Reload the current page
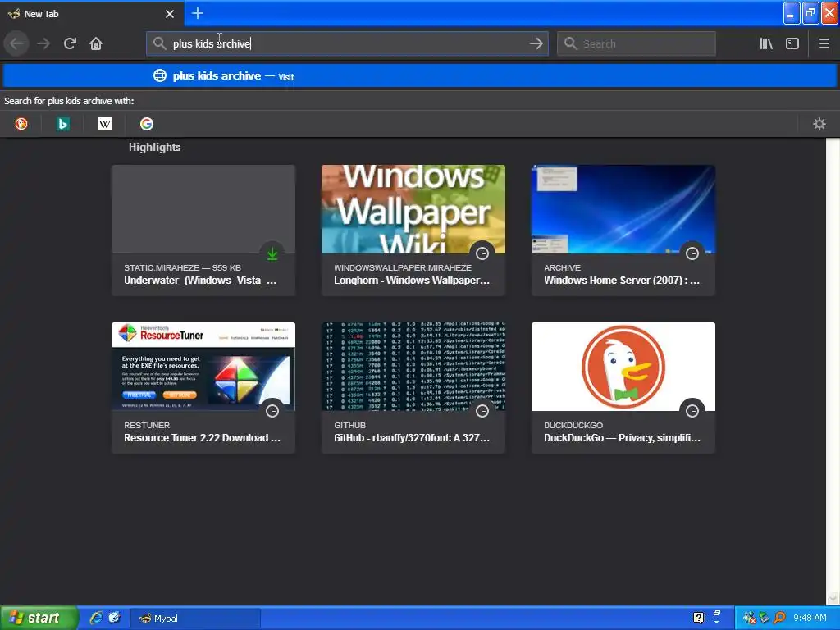This screenshot has width=840, height=630. [70, 43]
